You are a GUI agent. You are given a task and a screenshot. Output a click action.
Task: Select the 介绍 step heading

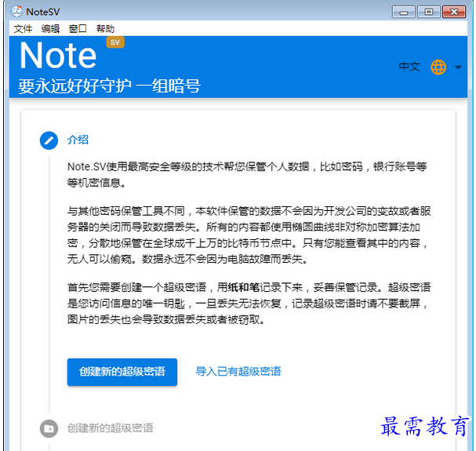(x=78, y=140)
